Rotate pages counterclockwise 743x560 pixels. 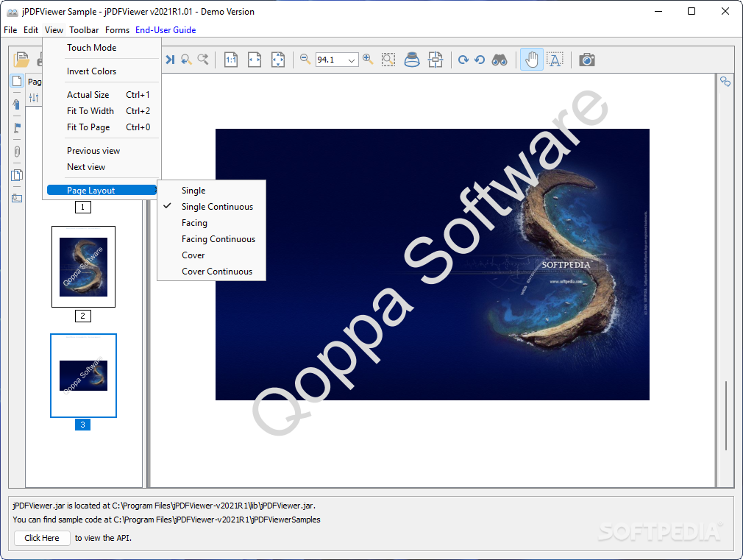pyautogui.click(x=480, y=60)
